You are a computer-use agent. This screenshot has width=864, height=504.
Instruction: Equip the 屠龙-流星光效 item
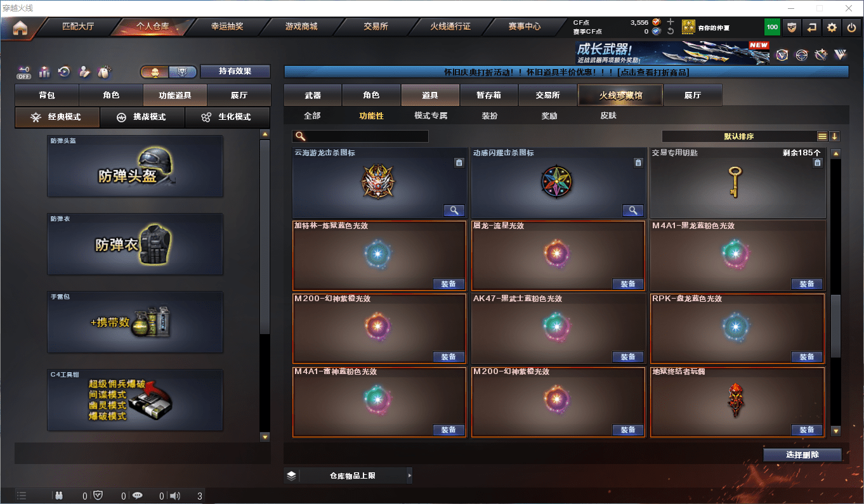(x=628, y=284)
